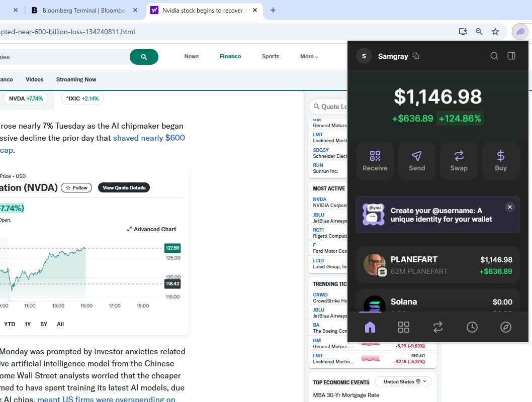Screen dimensions: 532x402
Task: Click the ^IXIC +2.14% ticker chip
Action: (x=82, y=98)
